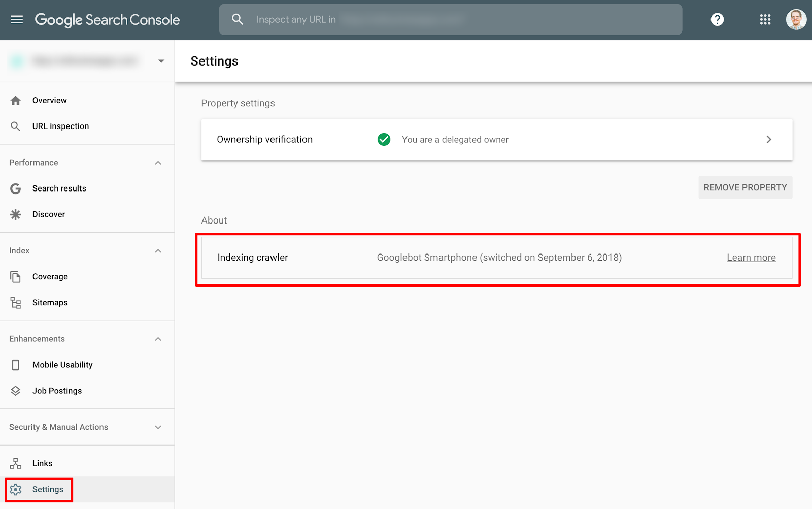This screenshot has width=812, height=509.
Task: Open Job Postings report
Action: pyautogui.click(x=57, y=391)
